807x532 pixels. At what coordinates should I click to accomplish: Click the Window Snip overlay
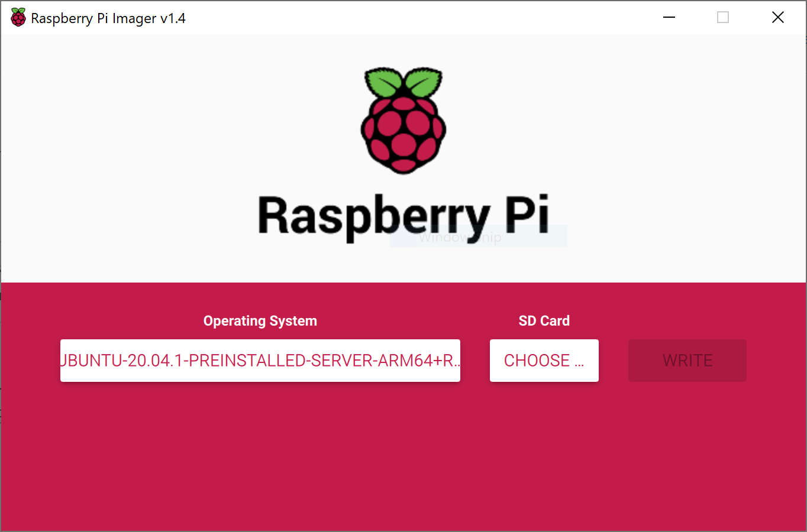[478, 235]
